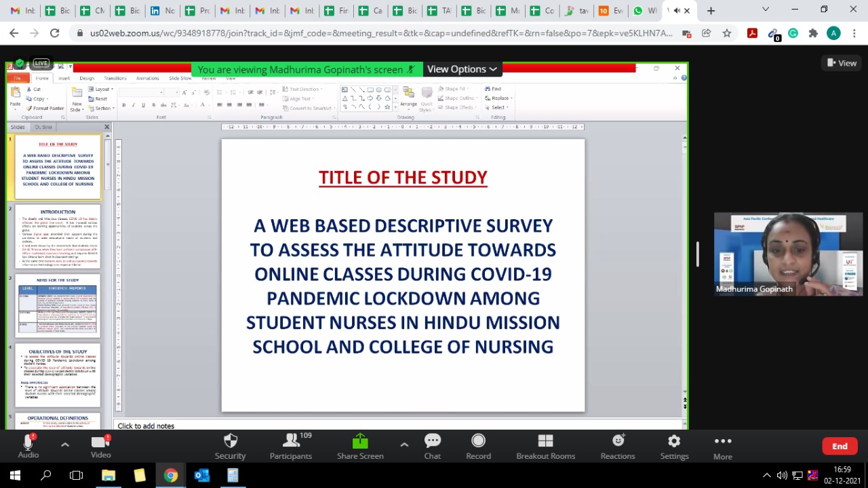
Task: Toggle Bold formatting
Action: (123, 105)
